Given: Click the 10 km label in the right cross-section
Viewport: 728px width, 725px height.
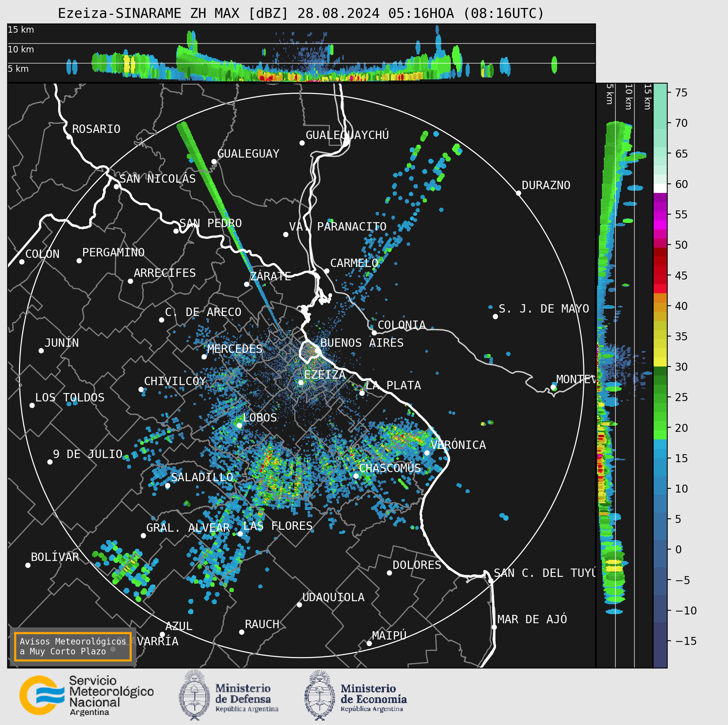Looking at the screenshot, I should [629, 97].
